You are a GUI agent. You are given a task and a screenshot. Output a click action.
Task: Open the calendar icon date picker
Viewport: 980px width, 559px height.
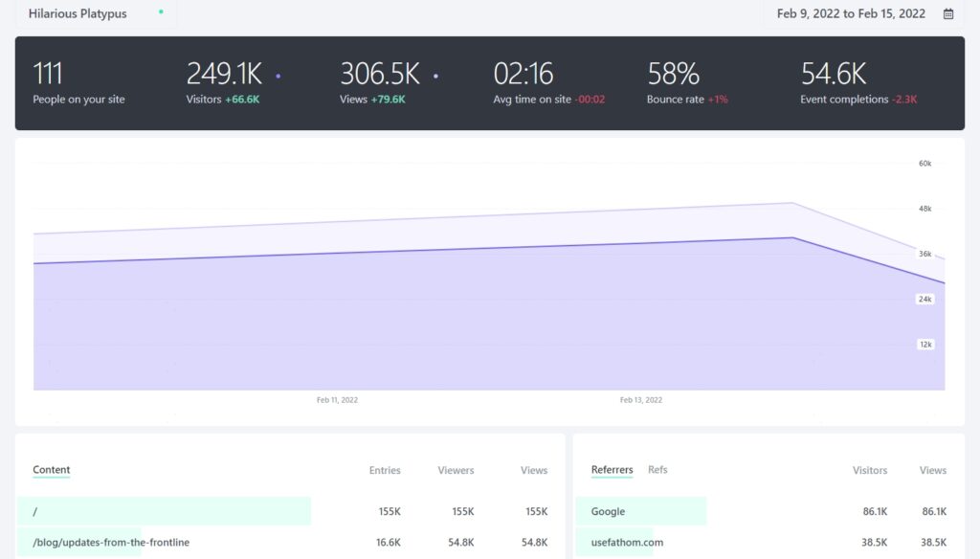tap(948, 14)
